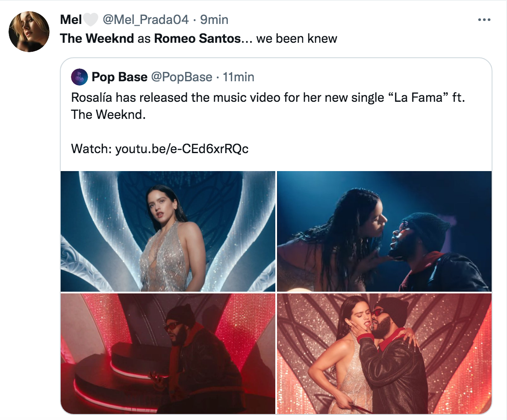Viewport: 507px width, 420px height.
Task: Click quoted text announcing the 'La Fama' video
Action: [x=267, y=98]
